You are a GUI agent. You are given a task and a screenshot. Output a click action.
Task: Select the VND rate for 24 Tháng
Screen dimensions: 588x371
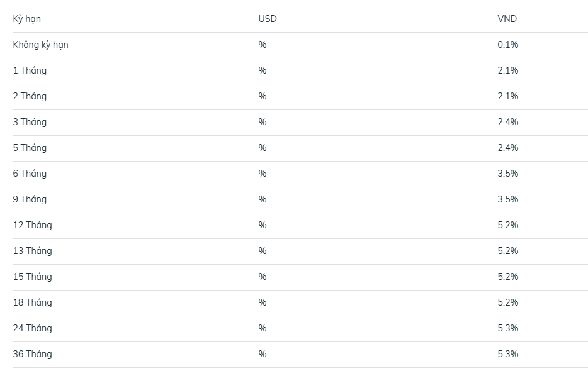click(507, 328)
